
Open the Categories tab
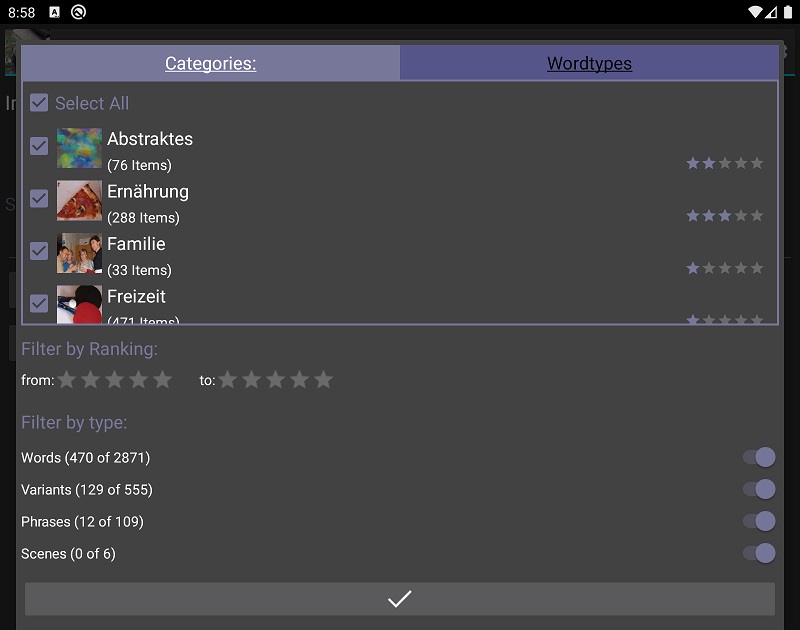pos(211,63)
